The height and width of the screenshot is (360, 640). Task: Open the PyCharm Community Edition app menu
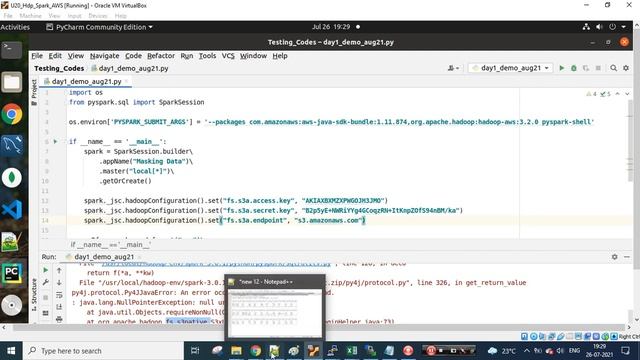coord(99,27)
